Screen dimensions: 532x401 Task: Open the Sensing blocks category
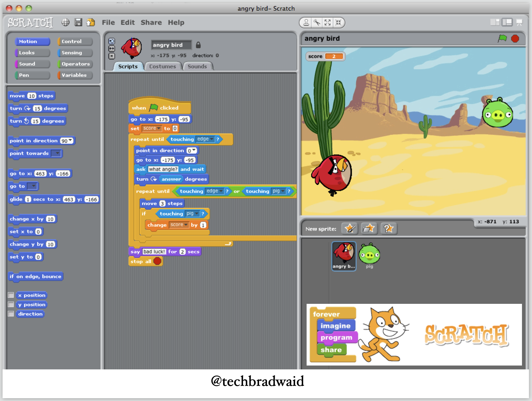coord(75,53)
